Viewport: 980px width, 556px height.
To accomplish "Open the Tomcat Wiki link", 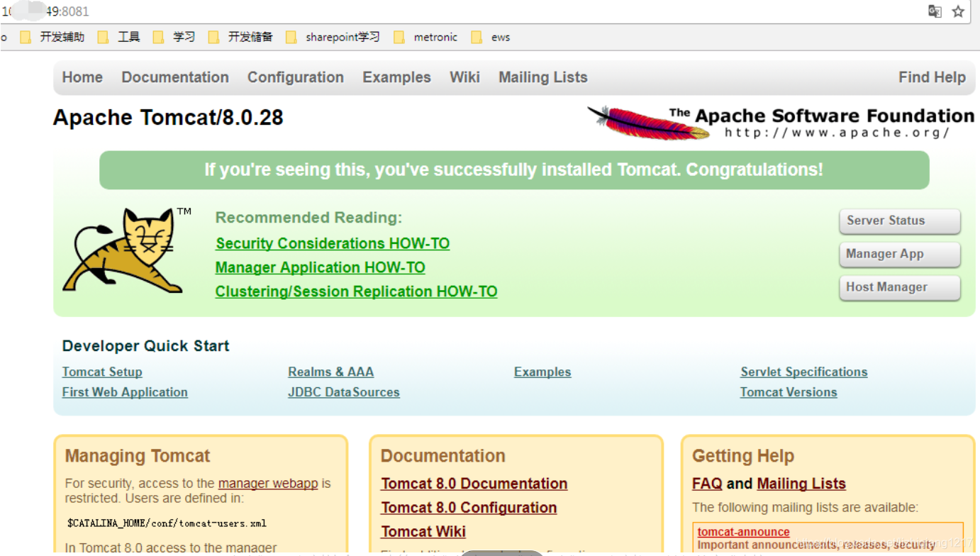I will [x=423, y=532].
